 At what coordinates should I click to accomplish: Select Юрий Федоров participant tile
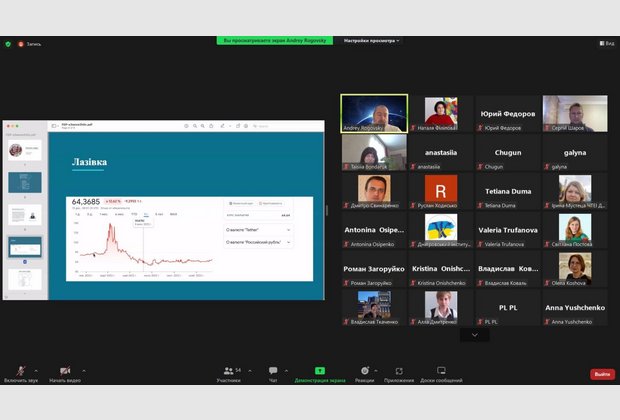tap(508, 113)
